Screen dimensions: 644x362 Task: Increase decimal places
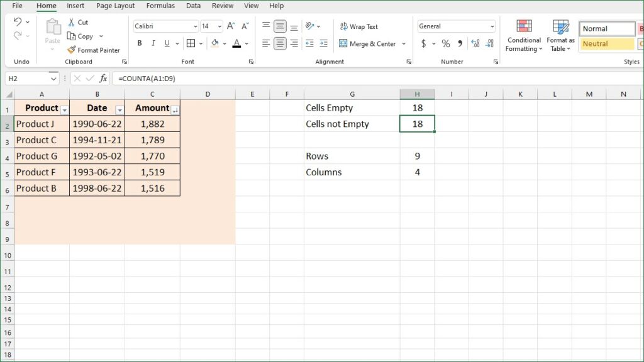coord(476,44)
